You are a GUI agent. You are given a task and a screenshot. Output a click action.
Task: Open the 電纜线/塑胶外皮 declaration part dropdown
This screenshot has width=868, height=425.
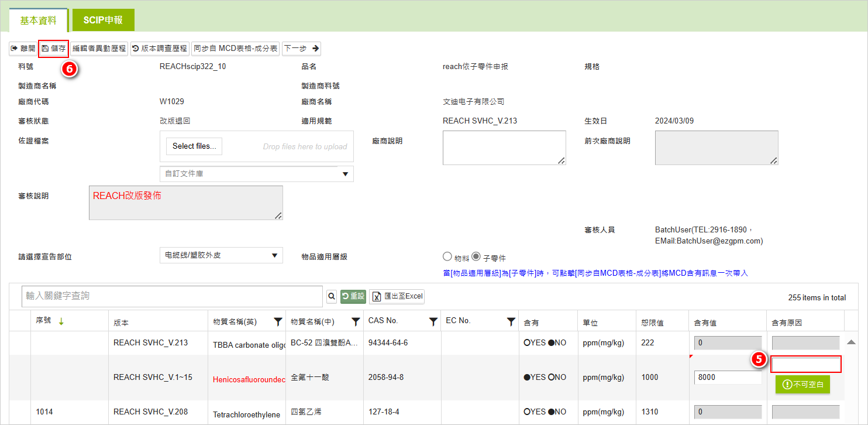click(x=221, y=255)
